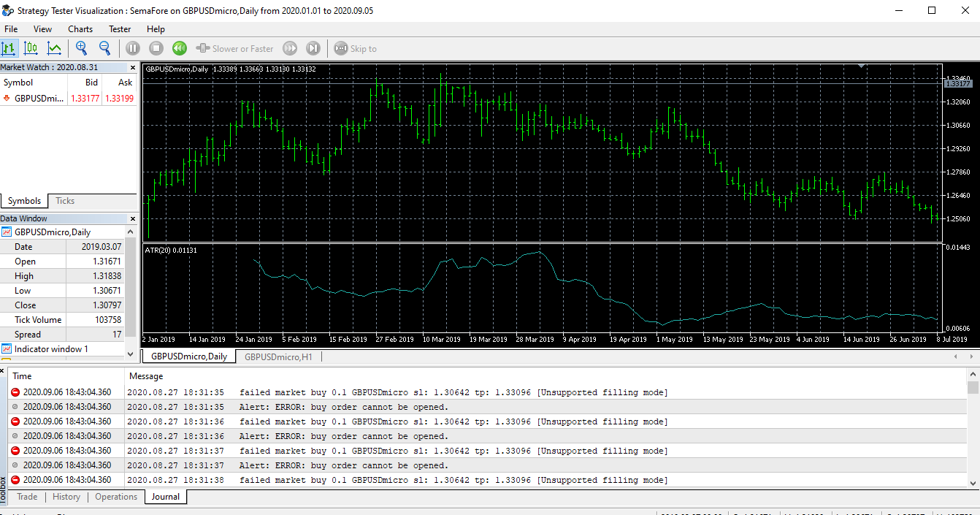Pause the strategy tester visualization
This screenshot has height=515, width=980.
tap(132, 48)
